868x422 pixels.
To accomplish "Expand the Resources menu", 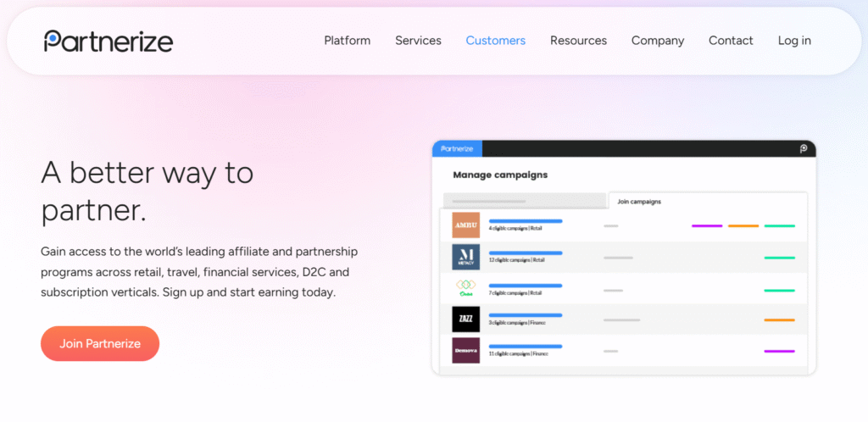I will (x=578, y=41).
